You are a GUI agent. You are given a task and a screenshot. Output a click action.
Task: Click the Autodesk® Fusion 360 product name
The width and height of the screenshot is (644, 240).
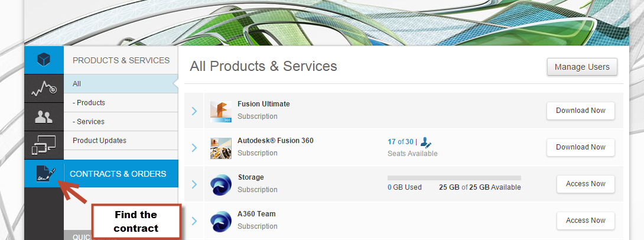pos(275,141)
